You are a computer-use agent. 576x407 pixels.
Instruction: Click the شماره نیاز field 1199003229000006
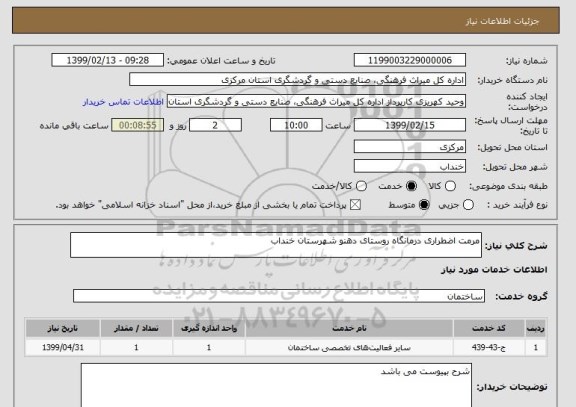tap(410, 60)
